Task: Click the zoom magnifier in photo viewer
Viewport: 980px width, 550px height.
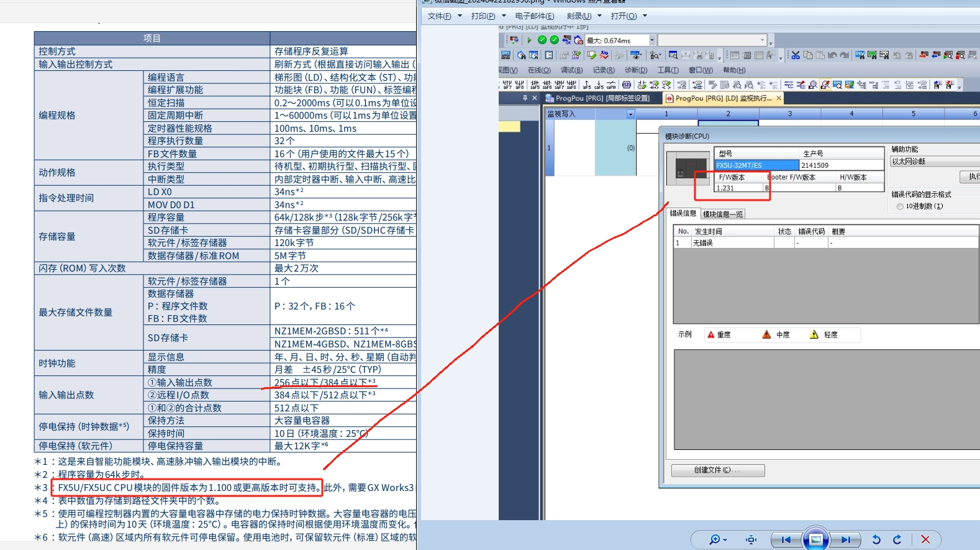Action: pos(715,539)
